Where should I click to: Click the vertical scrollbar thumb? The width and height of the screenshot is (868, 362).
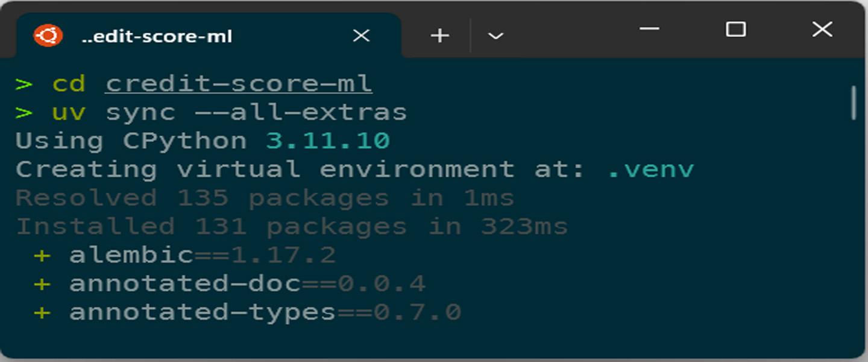(x=854, y=103)
